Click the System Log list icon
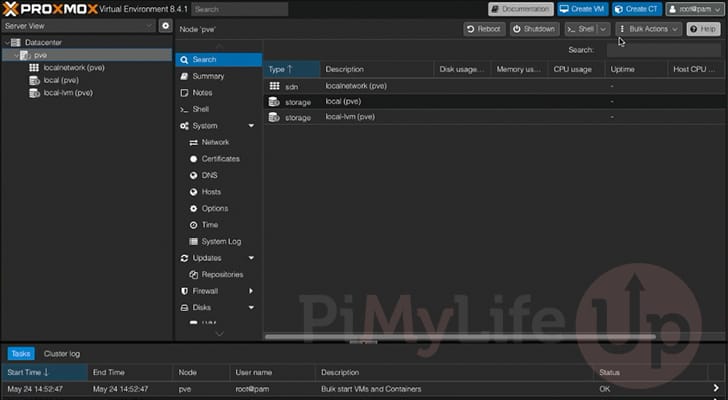This screenshot has width=728, height=400. (x=194, y=241)
